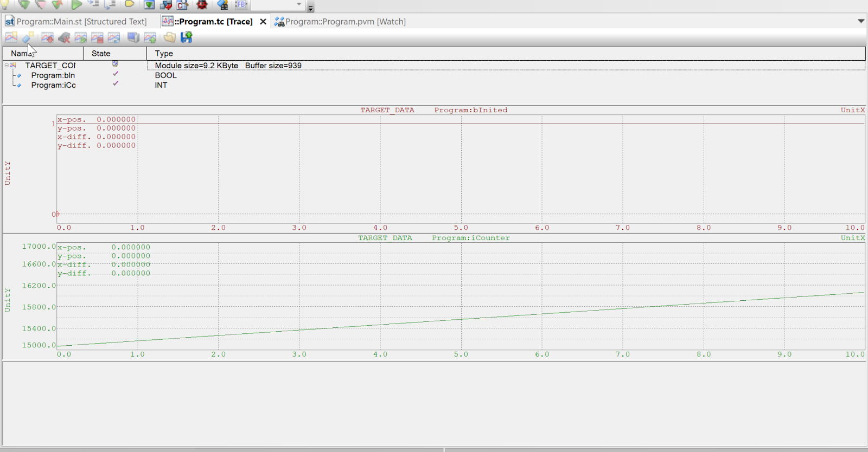Click the zero-level cursor marker in bInited chart
Screen dimensions: 868x452
click(x=56, y=214)
